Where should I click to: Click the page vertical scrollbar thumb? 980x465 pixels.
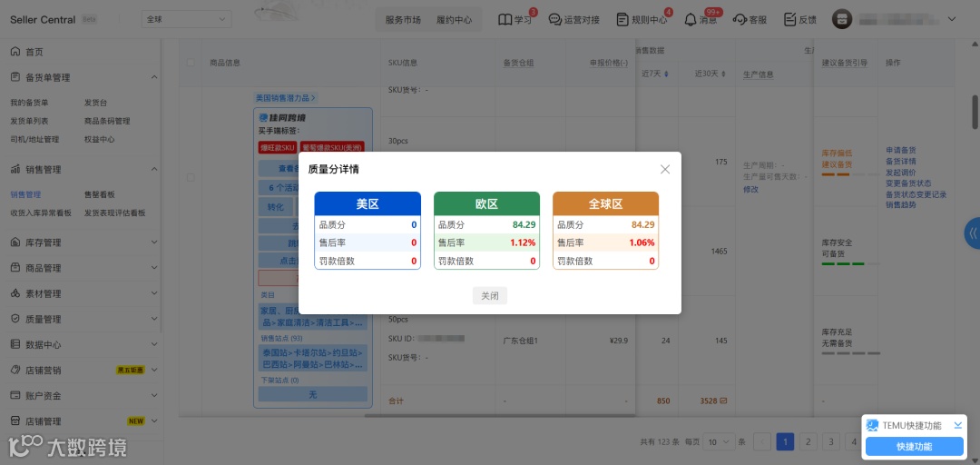(975, 112)
